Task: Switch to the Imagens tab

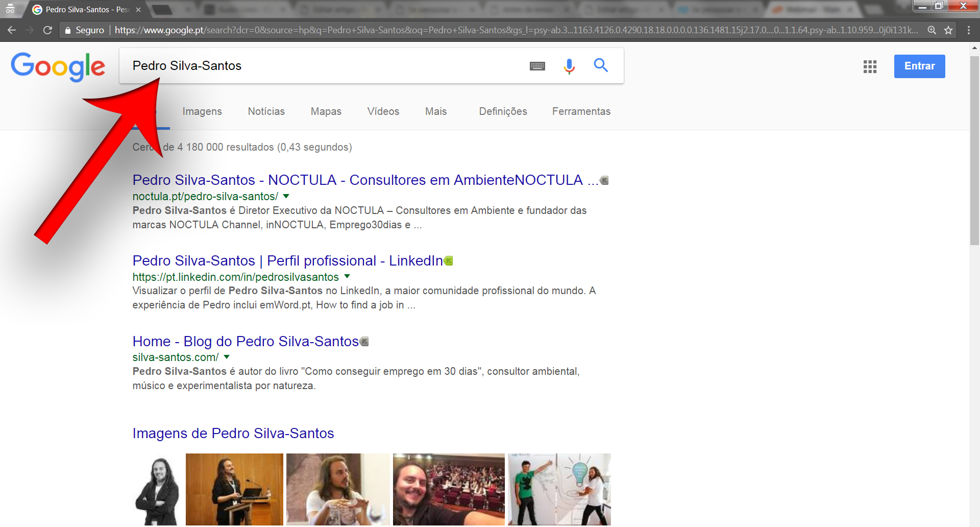Action: [x=202, y=111]
